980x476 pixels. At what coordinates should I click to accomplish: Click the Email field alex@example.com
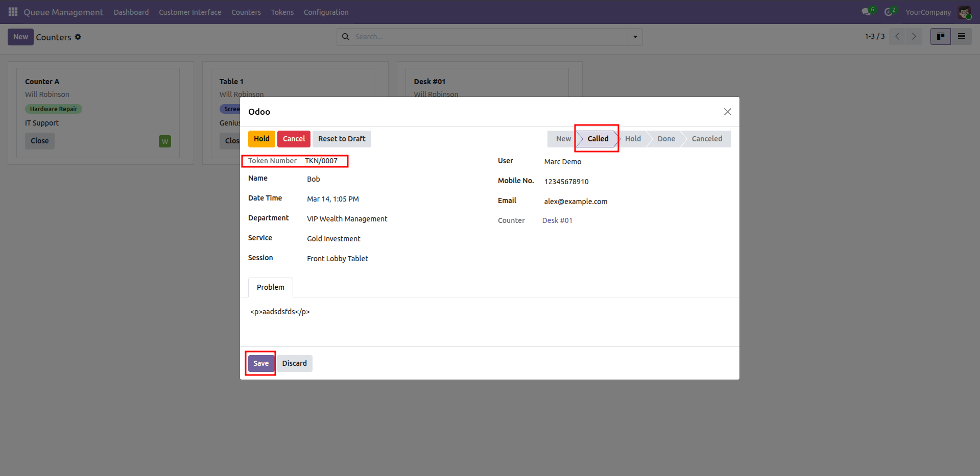(576, 202)
